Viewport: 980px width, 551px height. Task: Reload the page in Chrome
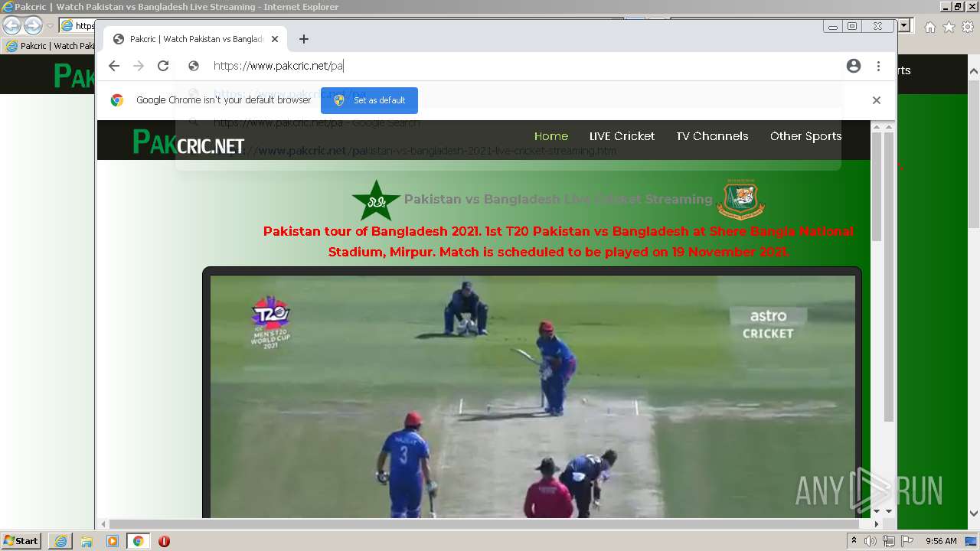coord(163,66)
